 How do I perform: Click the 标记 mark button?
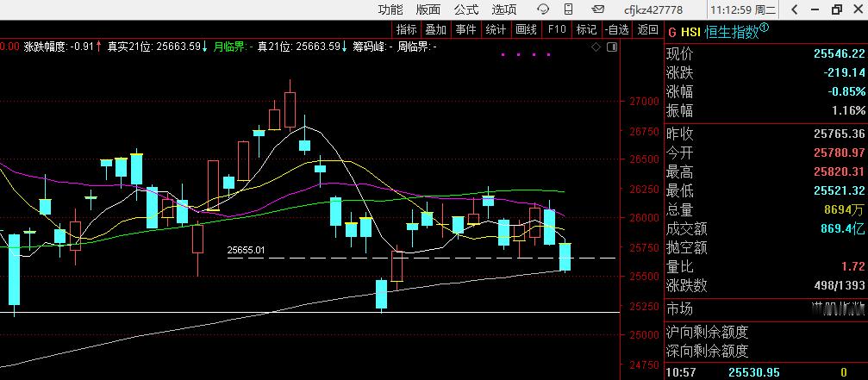pyautogui.click(x=585, y=30)
